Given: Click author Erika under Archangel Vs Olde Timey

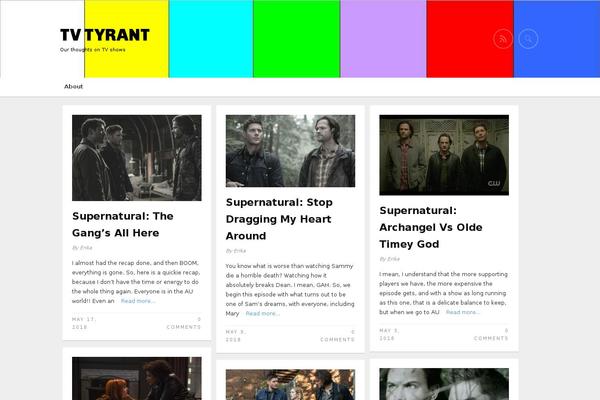Looking at the screenshot, I should click(393, 259).
